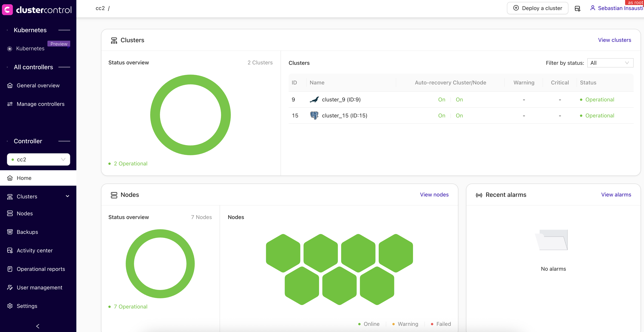Open the Filter by status dropdown
The image size is (644, 332).
(x=610, y=63)
